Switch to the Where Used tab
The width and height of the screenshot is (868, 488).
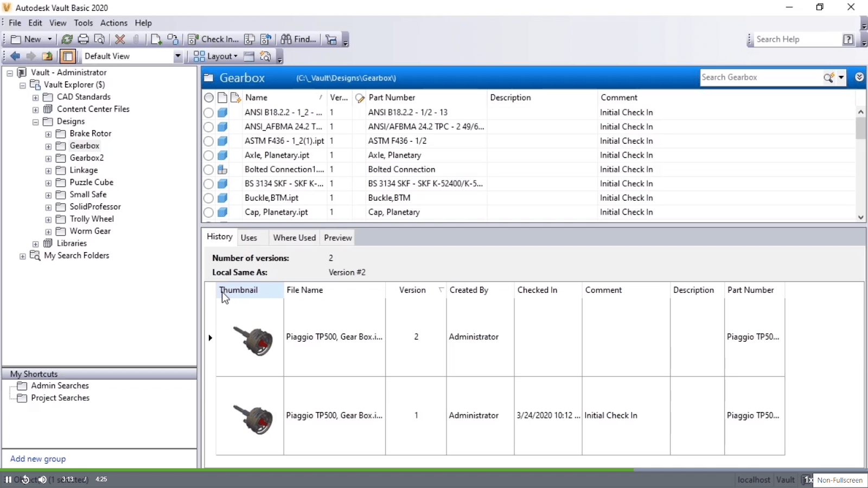pyautogui.click(x=294, y=237)
